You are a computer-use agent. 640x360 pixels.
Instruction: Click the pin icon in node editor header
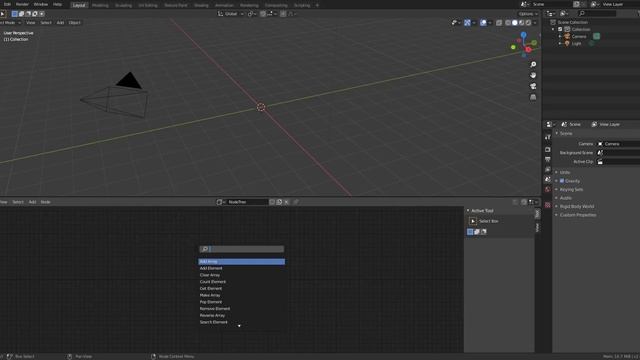pyautogui.click(x=296, y=202)
